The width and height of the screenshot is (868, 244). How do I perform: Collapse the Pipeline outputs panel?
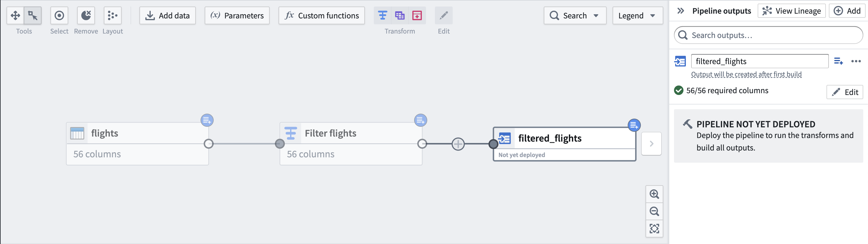pyautogui.click(x=681, y=11)
